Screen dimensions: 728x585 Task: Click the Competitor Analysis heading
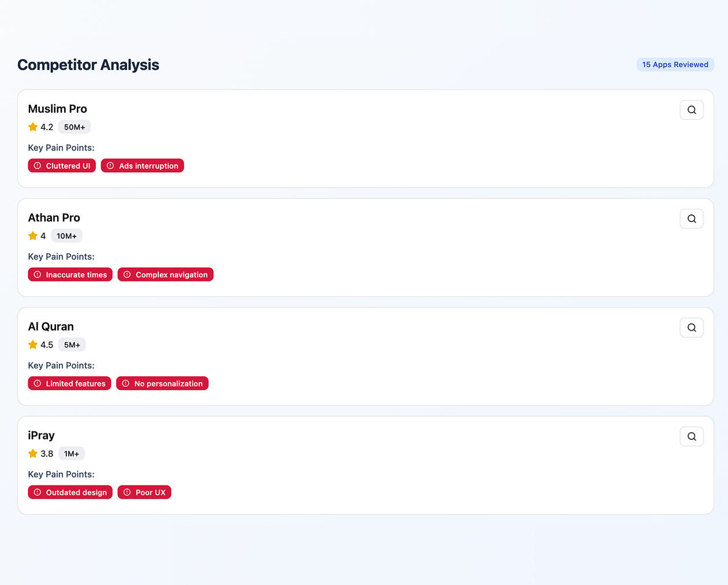click(x=88, y=65)
